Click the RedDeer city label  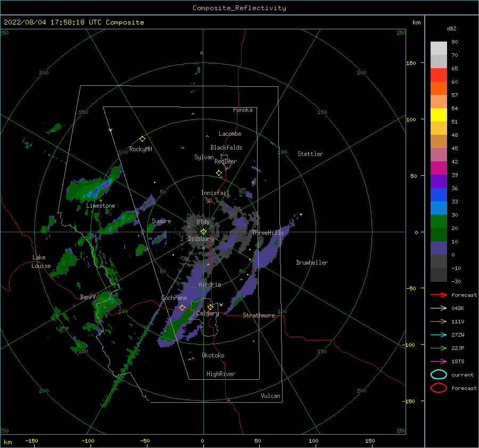(x=226, y=161)
